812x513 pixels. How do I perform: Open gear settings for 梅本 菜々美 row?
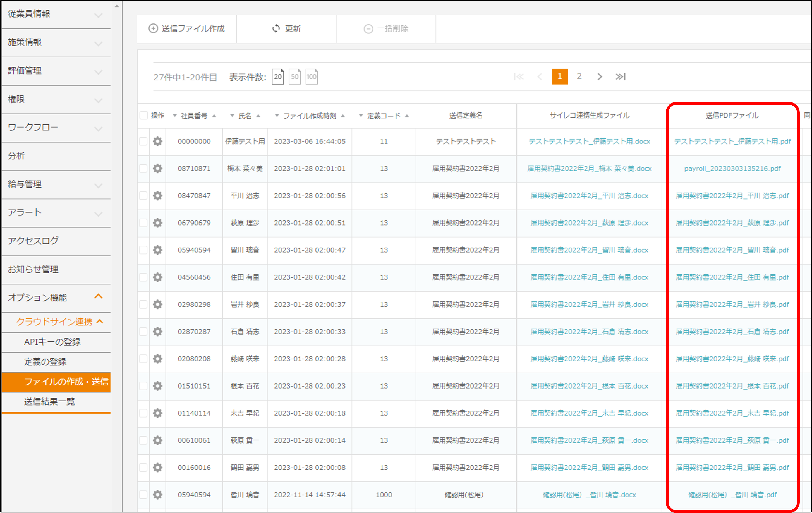157,168
